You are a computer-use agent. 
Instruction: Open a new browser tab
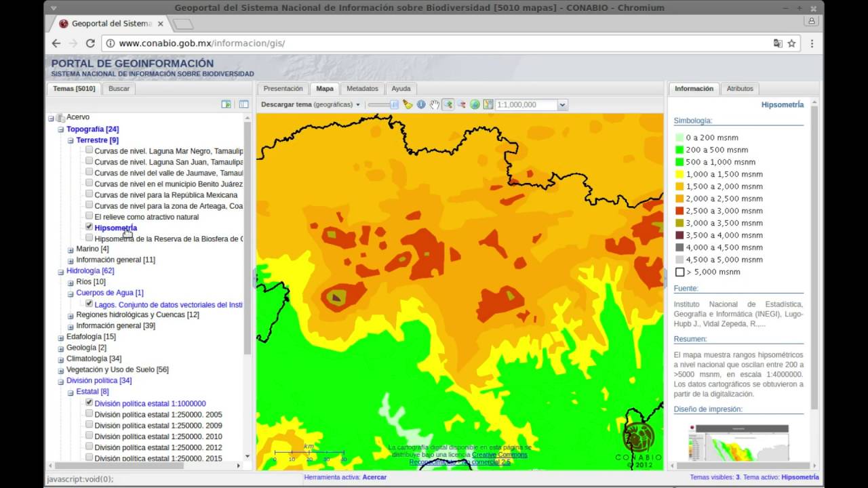[183, 24]
